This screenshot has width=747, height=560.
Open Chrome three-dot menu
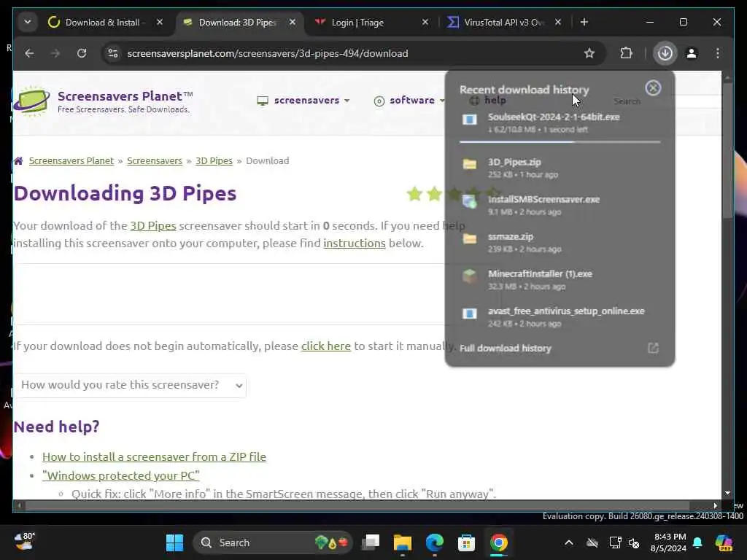(718, 53)
